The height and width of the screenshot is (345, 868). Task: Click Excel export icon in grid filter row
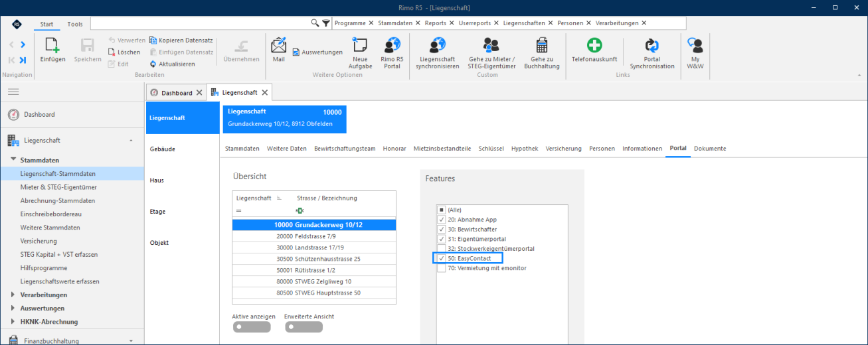tap(301, 210)
